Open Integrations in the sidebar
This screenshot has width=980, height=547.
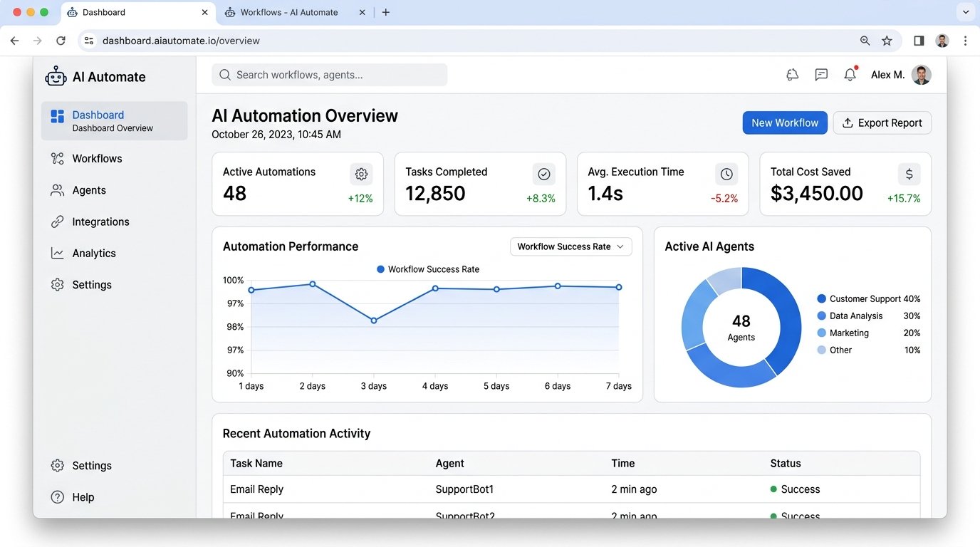pyautogui.click(x=100, y=222)
